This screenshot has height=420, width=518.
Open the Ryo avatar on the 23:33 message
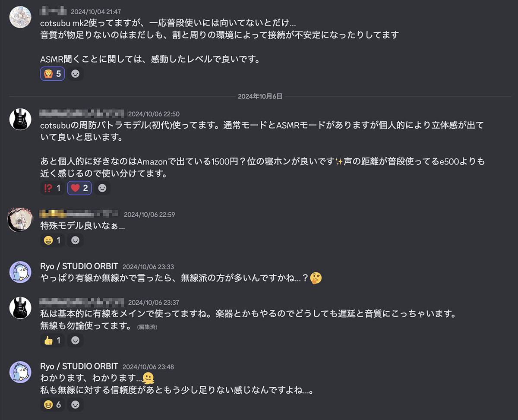(x=20, y=272)
